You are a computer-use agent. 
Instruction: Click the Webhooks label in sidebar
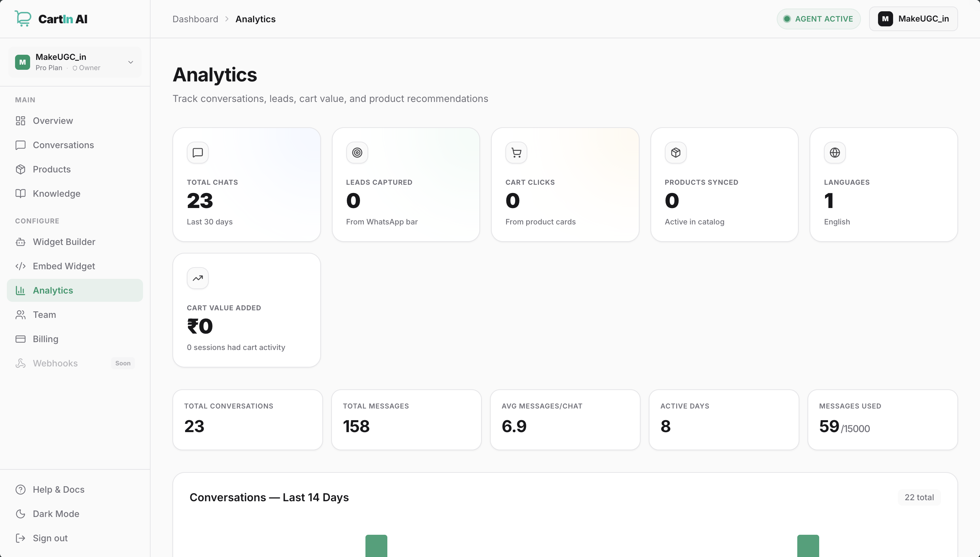55,363
